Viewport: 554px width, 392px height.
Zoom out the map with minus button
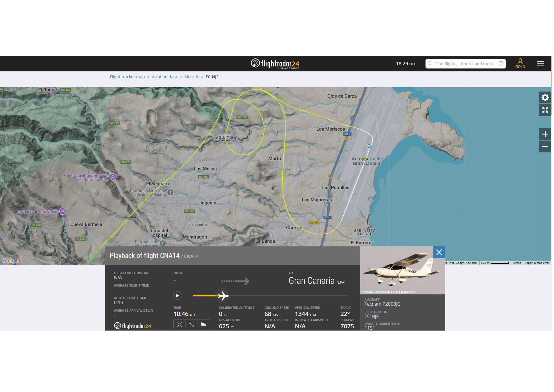click(x=545, y=146)
